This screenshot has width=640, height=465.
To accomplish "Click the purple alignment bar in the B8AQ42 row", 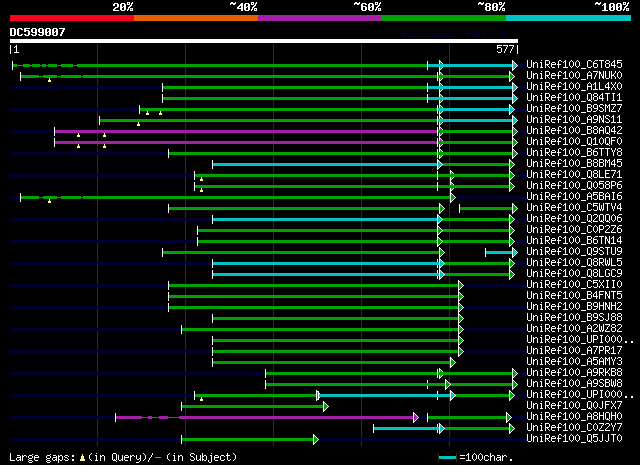I will [x=246, y=131].
